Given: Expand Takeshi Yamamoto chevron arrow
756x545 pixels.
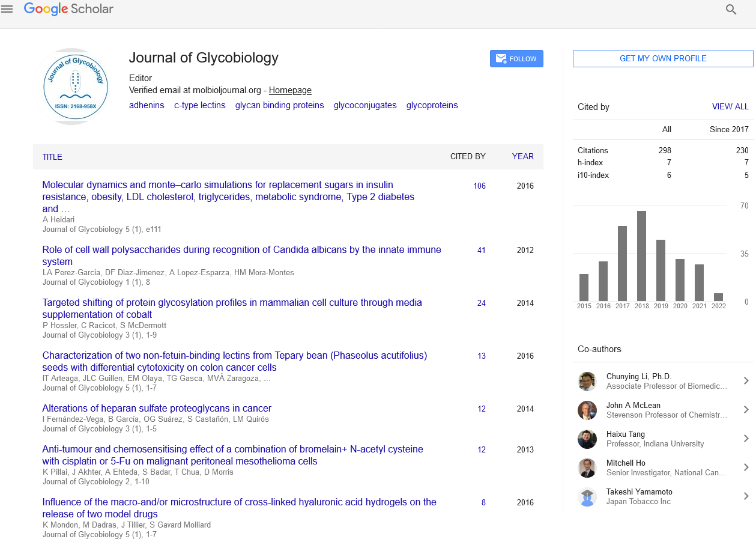Looking at the screenshot, I should click(x=746, y=496).
